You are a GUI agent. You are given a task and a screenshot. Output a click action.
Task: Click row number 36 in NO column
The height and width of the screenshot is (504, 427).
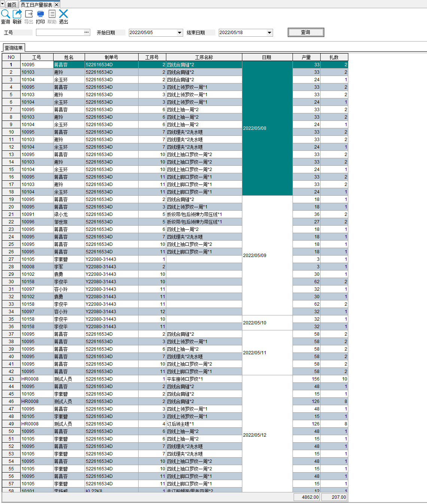(11, 327)
